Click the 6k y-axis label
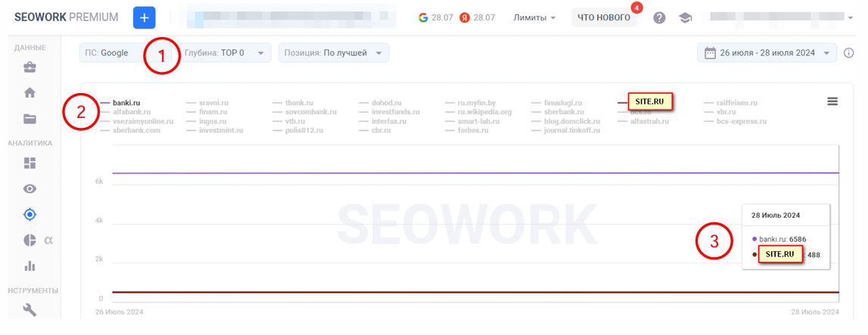The height and width of the screenshot is (335, 868). [99, 181]
